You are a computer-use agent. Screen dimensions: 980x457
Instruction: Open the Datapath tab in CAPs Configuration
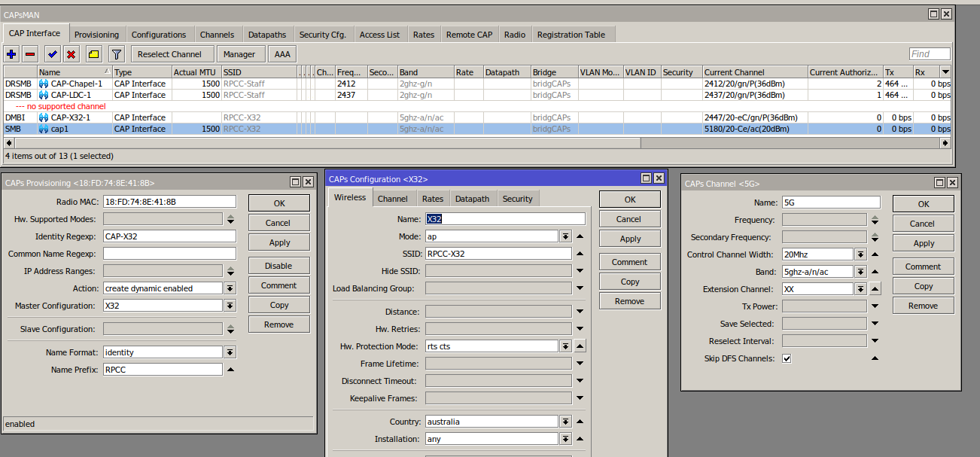(472, 199)
